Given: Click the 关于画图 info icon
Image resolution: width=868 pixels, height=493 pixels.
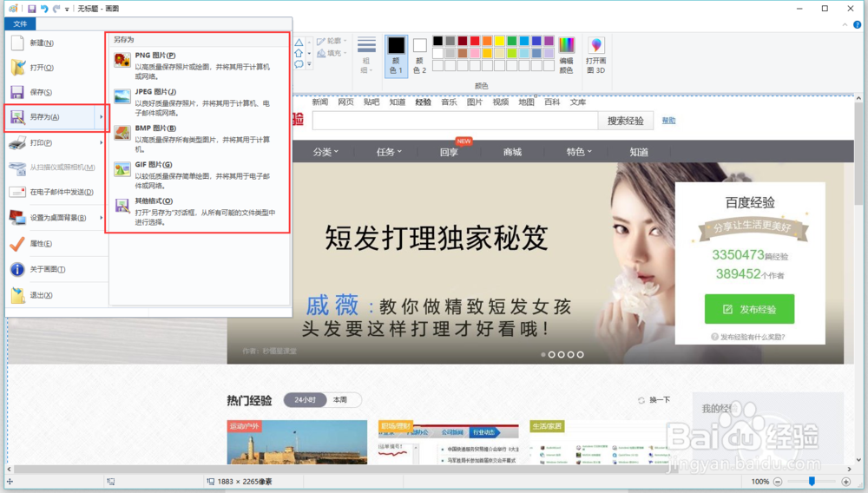Looking at the screenshot, I should (17, 269).
